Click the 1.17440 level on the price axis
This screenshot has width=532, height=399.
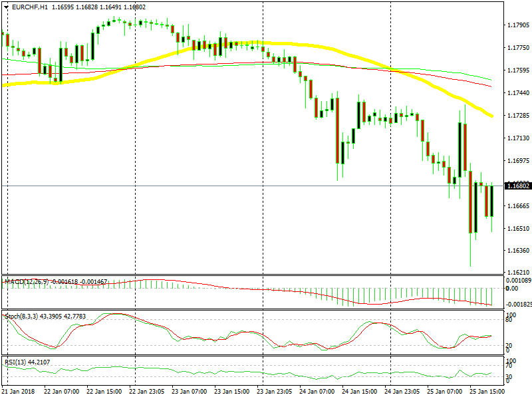[518, 92]
